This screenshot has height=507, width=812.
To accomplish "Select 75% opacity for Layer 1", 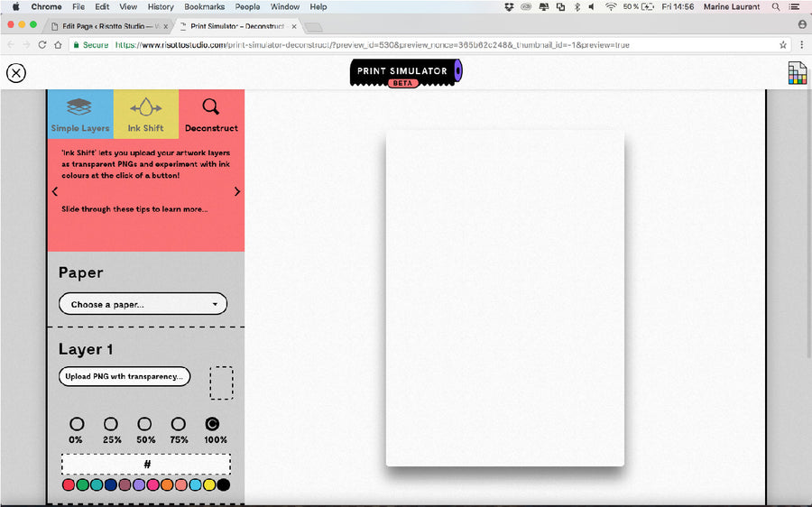I will (178, 424).
